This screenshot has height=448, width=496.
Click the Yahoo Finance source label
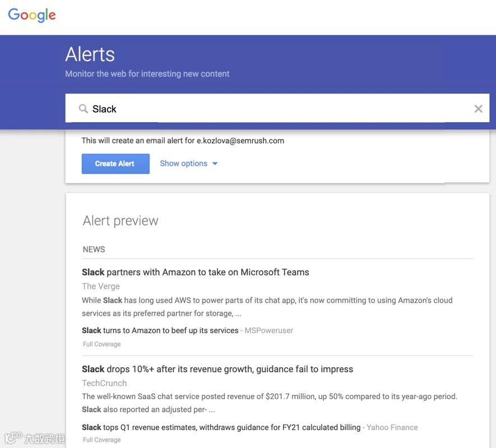[x=392, y=427]
